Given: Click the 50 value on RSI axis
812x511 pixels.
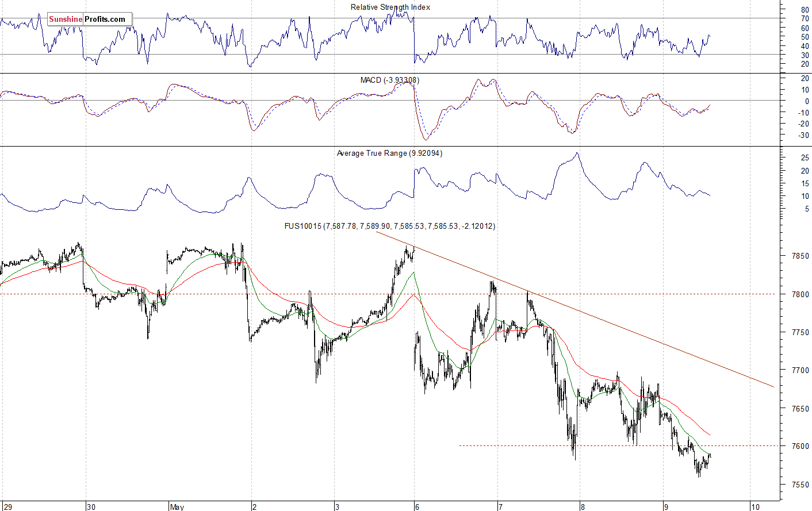Looking at the screenshot, I should 805,37.
